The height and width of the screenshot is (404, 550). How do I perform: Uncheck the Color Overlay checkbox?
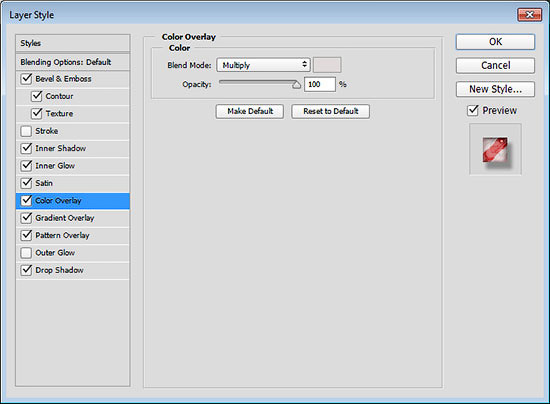[26, 201]
